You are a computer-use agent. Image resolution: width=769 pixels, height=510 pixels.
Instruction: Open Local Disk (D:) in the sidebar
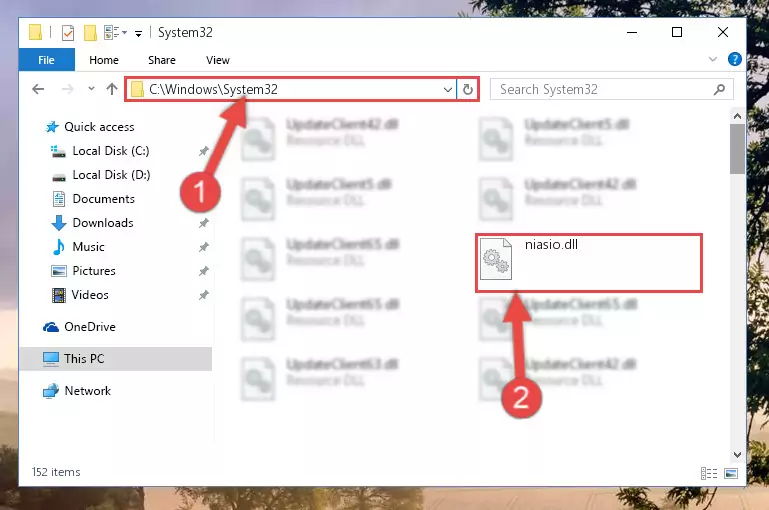coord(111,175)
